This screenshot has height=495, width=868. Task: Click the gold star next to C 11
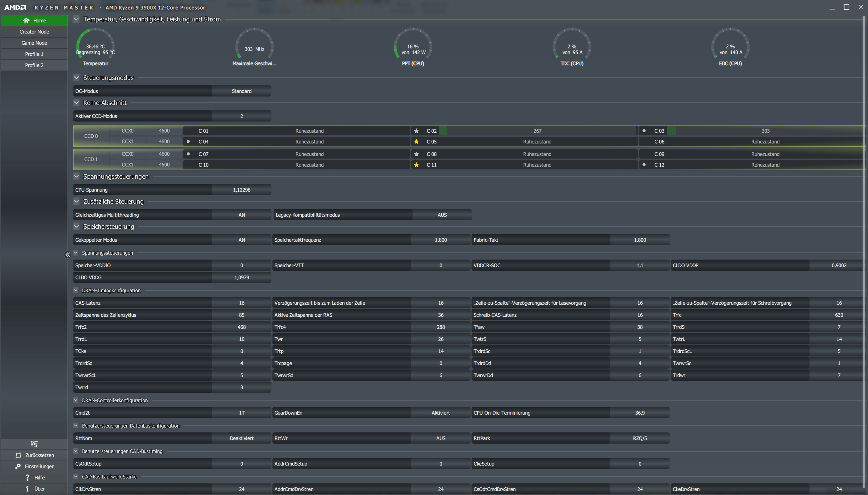[416, 165]
